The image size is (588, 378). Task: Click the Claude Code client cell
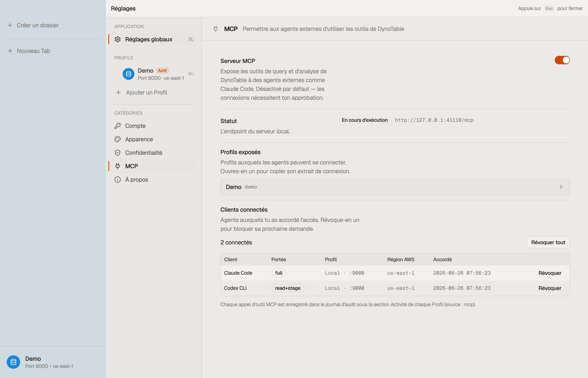[x=238, y=273]
